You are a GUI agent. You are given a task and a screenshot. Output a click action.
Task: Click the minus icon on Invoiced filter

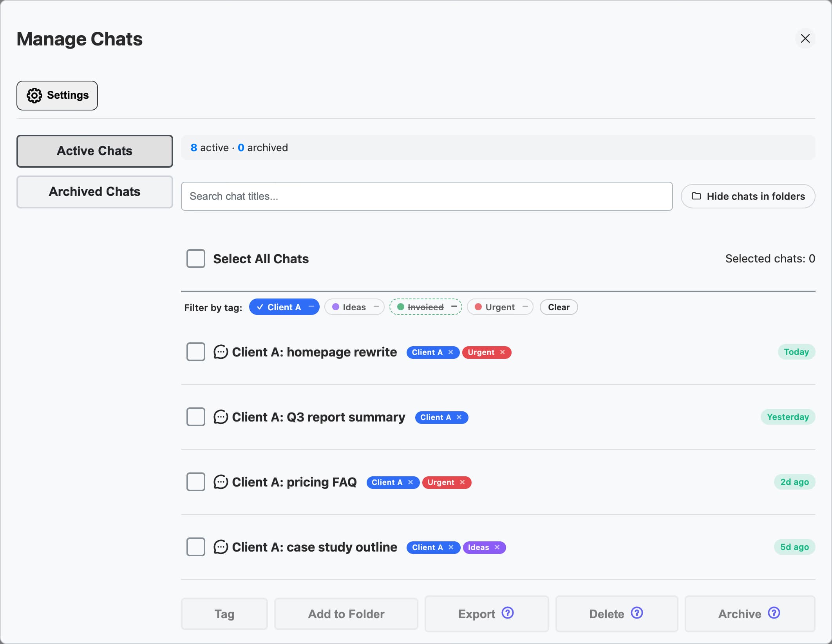click(454, 307)
